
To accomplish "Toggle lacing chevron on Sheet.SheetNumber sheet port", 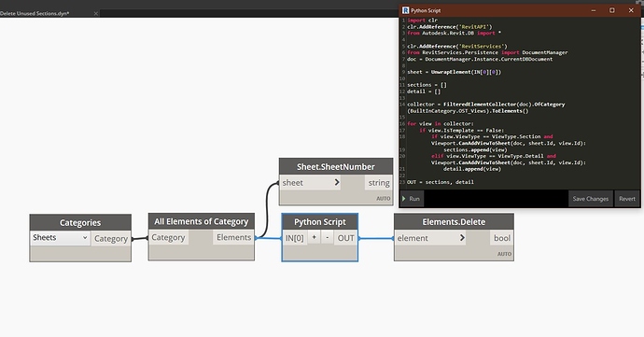I will coord(337,182).
